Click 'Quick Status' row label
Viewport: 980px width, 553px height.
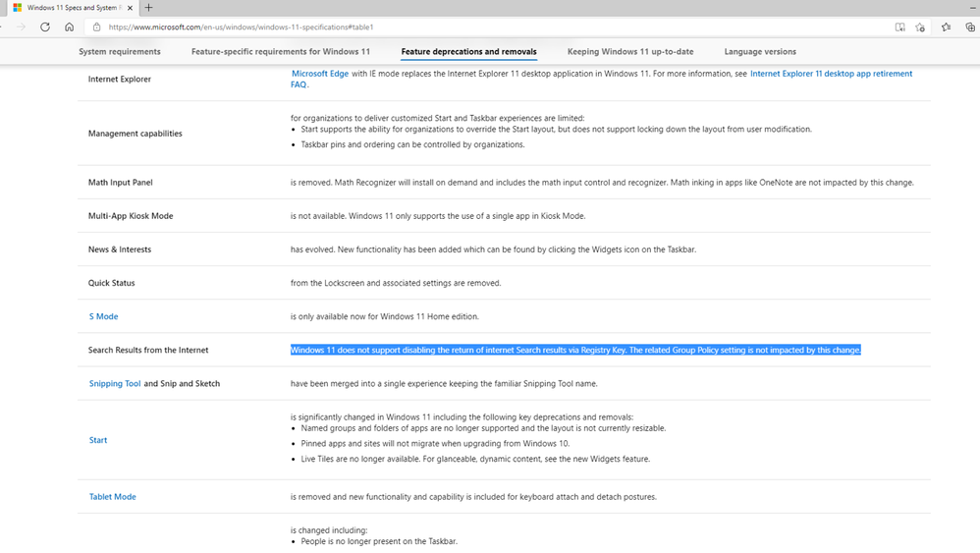tap(111, 283)
